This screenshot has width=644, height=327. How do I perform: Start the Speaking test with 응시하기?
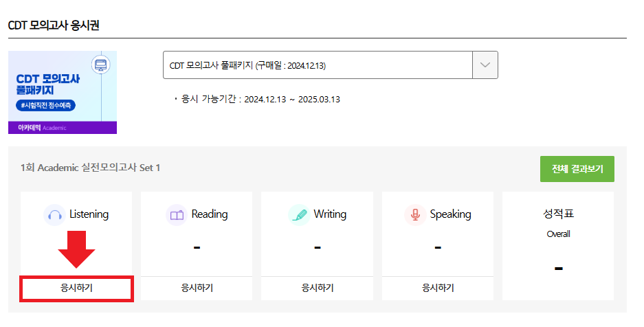438,288
